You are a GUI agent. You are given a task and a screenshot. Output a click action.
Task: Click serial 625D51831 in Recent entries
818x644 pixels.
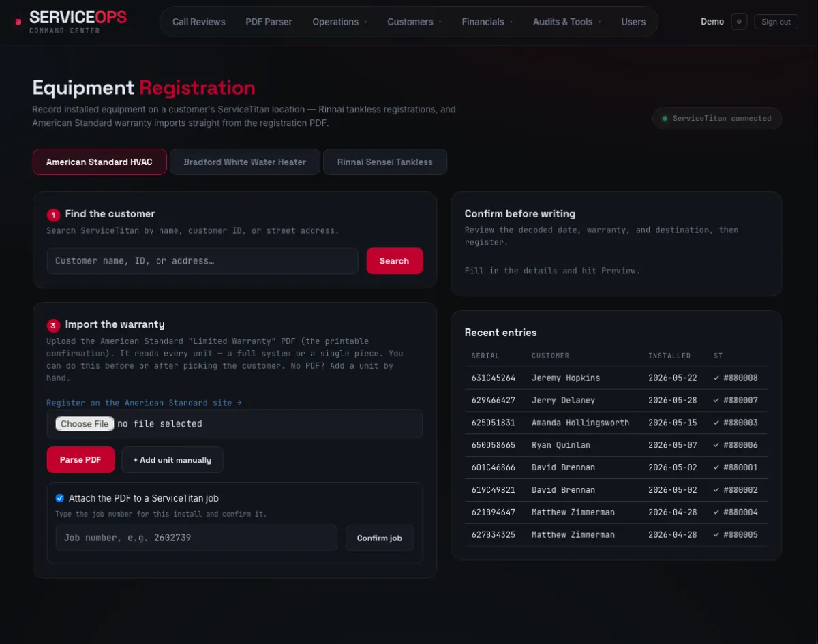pyautogui.click(x=493, y=423)
